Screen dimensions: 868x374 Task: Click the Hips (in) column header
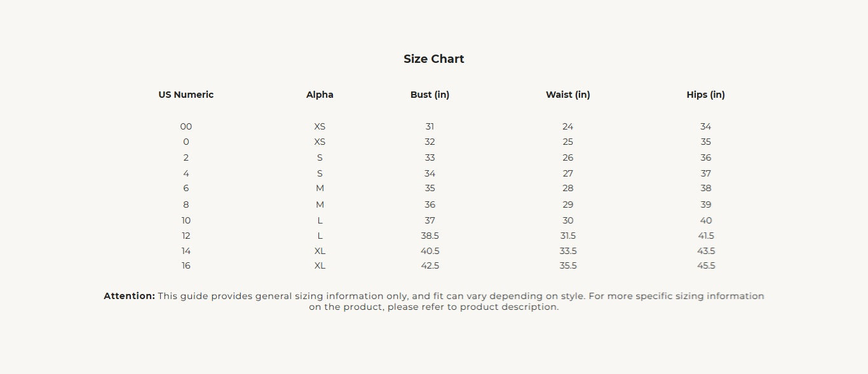tap(706, 95)
